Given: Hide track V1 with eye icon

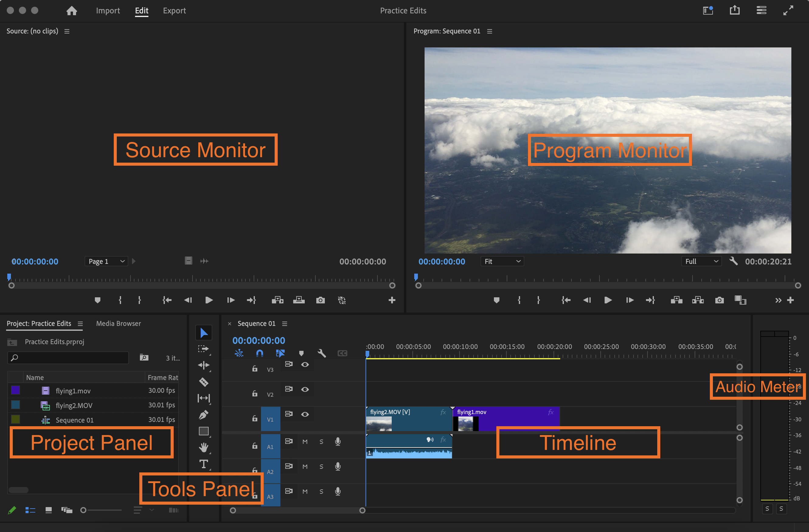Looking at the screenshot, I should 305,414.
